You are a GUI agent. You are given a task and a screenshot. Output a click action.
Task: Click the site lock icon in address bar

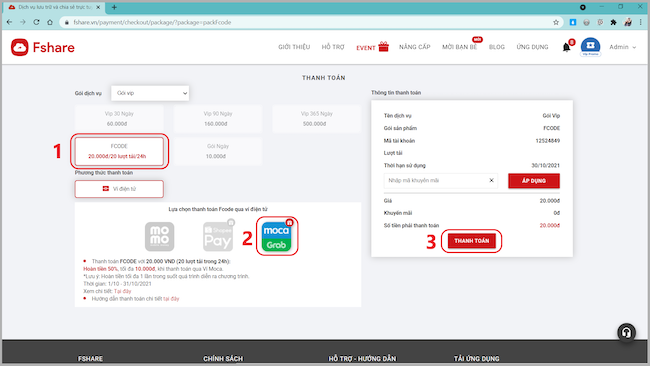click(x=67, y=22)
